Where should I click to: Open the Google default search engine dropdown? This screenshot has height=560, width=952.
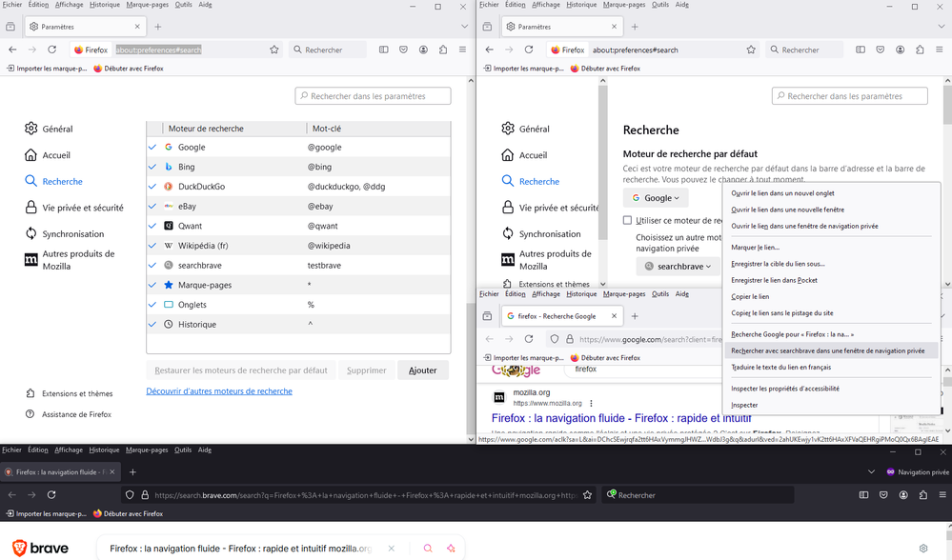(656, 198)
